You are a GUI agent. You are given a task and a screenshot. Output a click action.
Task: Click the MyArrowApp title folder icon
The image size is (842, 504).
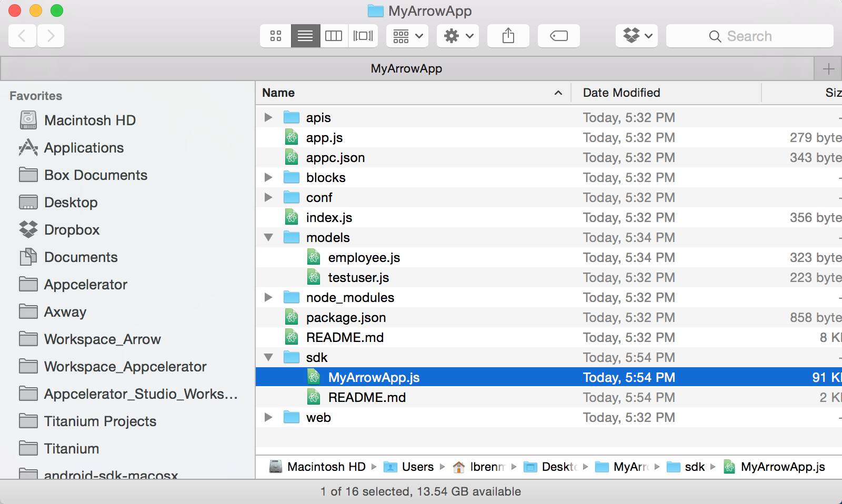[x=375, y=11]
